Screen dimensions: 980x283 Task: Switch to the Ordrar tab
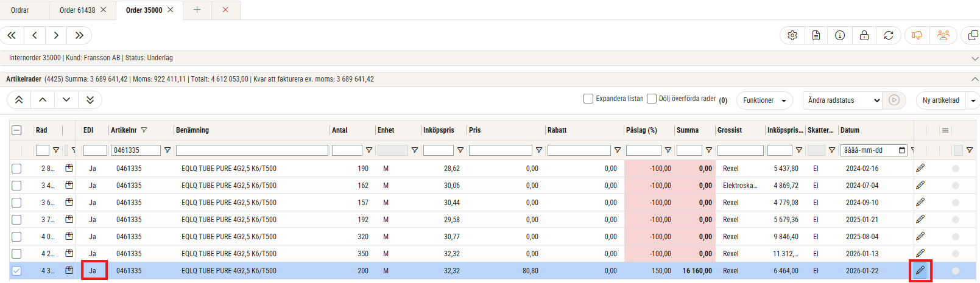coord(20,10)
